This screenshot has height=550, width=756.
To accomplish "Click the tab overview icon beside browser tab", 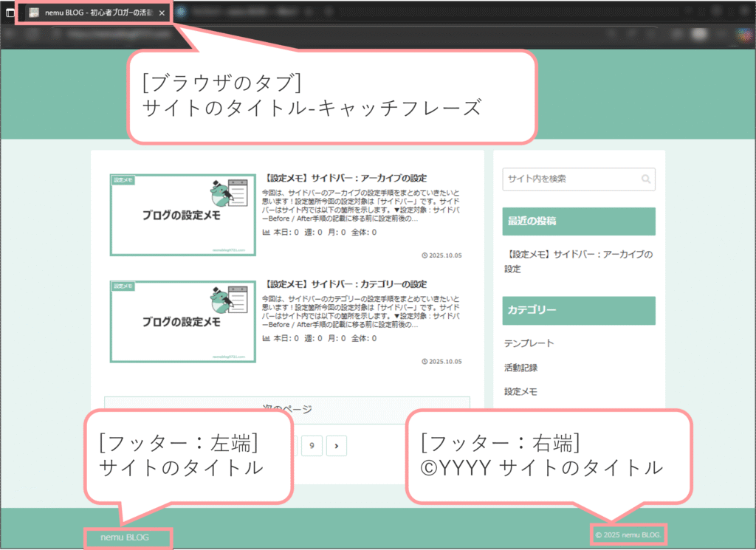I will [x=10, y=13].
